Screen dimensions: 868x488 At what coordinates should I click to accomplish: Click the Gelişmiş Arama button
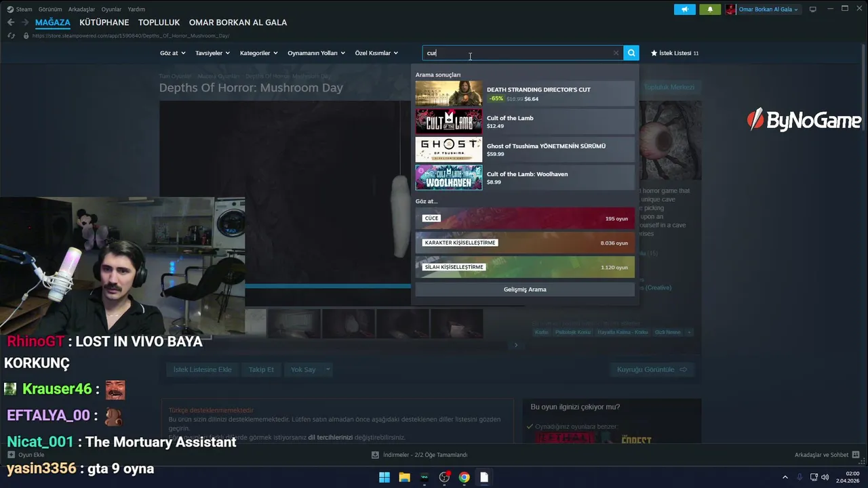click(x=525, y=289)
